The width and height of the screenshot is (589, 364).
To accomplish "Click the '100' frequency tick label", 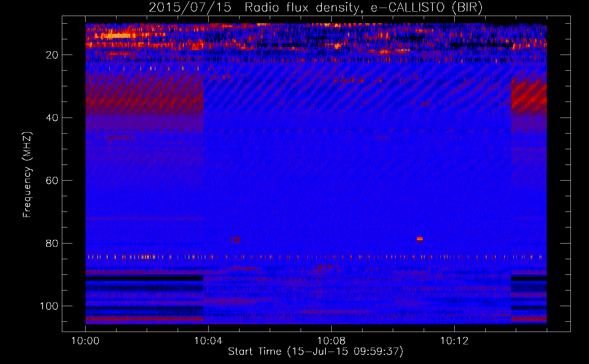I will [49, 306].
